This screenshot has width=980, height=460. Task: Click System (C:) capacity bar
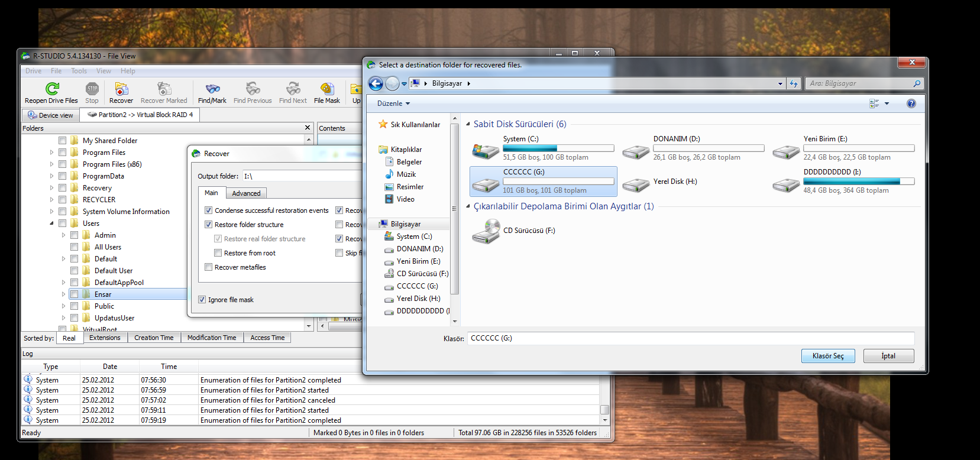558,148
